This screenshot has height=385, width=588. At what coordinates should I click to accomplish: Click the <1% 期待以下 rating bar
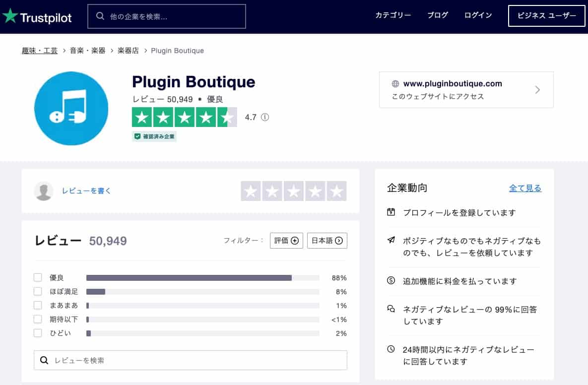pyautogui.click(x=203, y=320)
